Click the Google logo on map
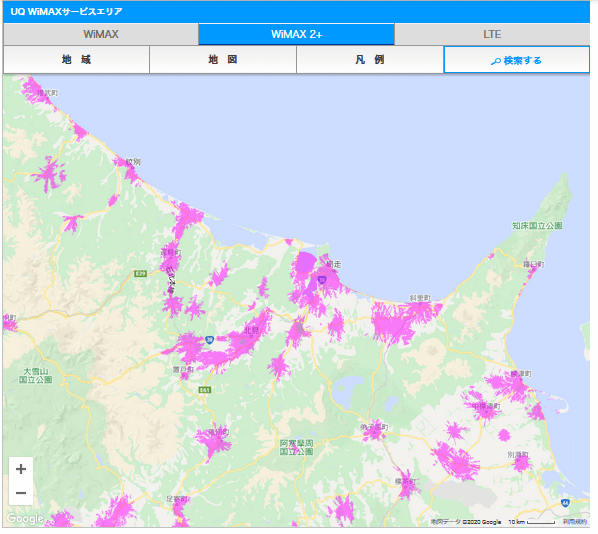The width and height of the screenshot is (598, 534). (25, 518)
